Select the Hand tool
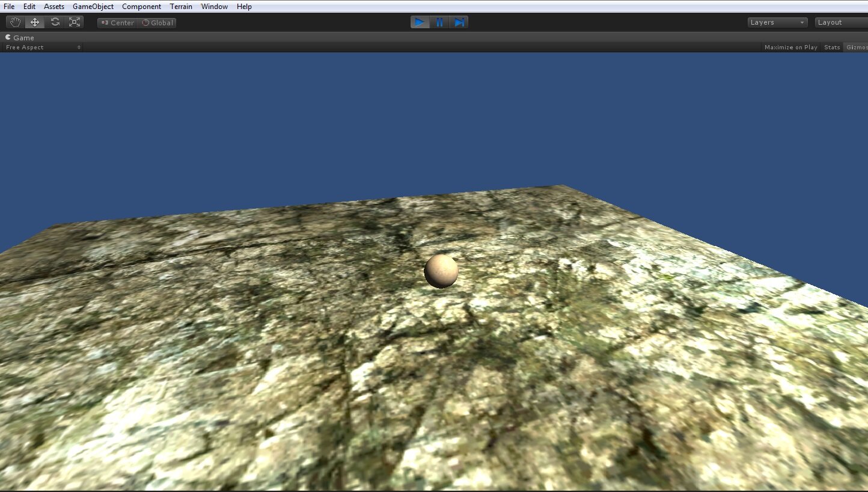Viewport: 868px width, 492px height. click(x=16, y=22)
